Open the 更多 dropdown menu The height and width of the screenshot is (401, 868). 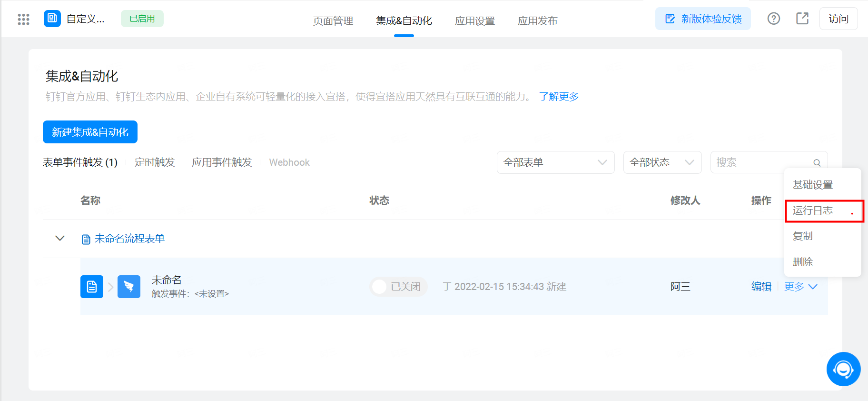(x=801, y=287)
